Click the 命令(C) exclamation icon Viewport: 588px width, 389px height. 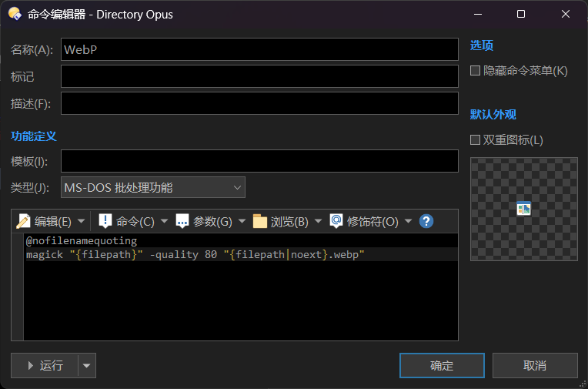(x=105, y=222)
